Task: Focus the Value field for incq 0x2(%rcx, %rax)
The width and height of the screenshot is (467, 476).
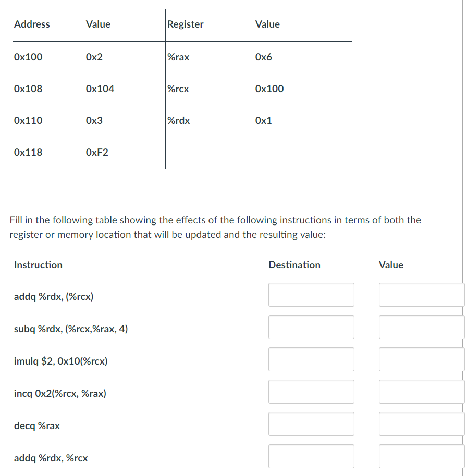Action: (x=421, y=392)
